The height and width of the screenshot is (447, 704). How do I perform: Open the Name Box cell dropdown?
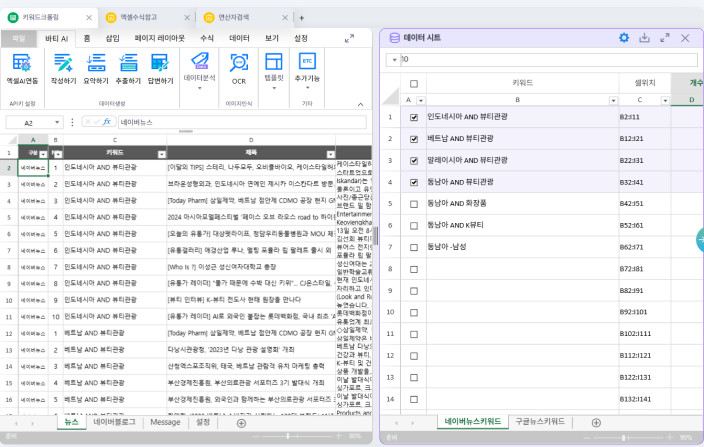(x=57, y=122)
